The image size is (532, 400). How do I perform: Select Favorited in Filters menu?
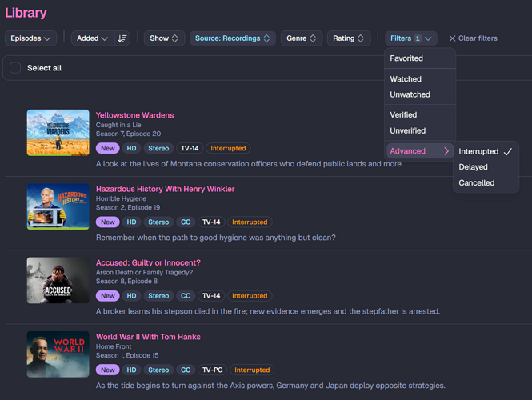420,58
